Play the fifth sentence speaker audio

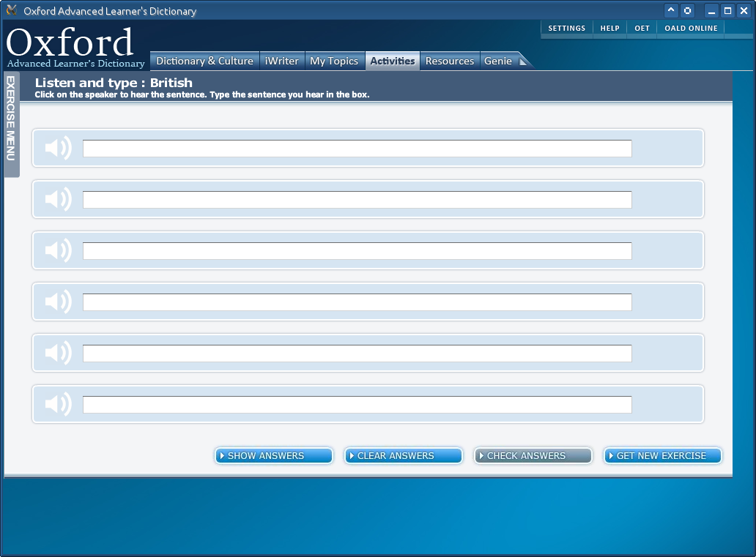tap(59, 353)
